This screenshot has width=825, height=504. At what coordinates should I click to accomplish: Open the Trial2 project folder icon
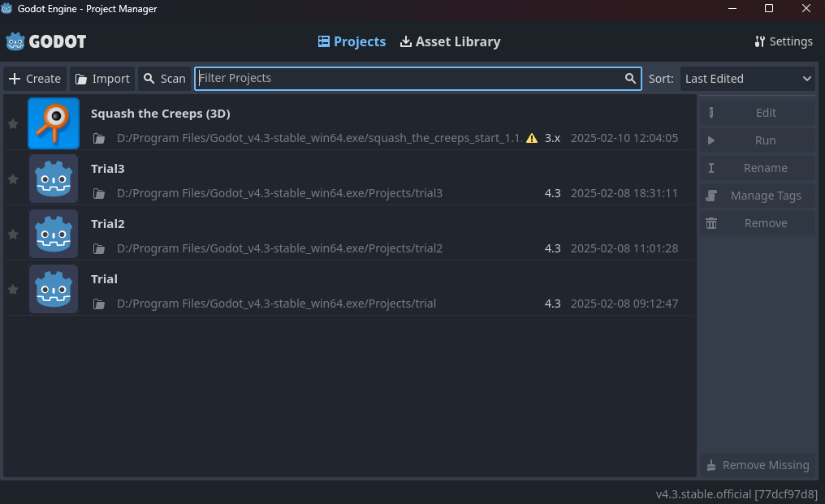pos(99,249)
